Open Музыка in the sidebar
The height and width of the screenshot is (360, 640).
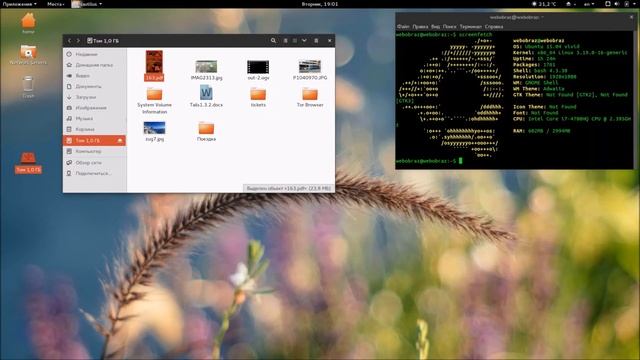pos(95,118)
